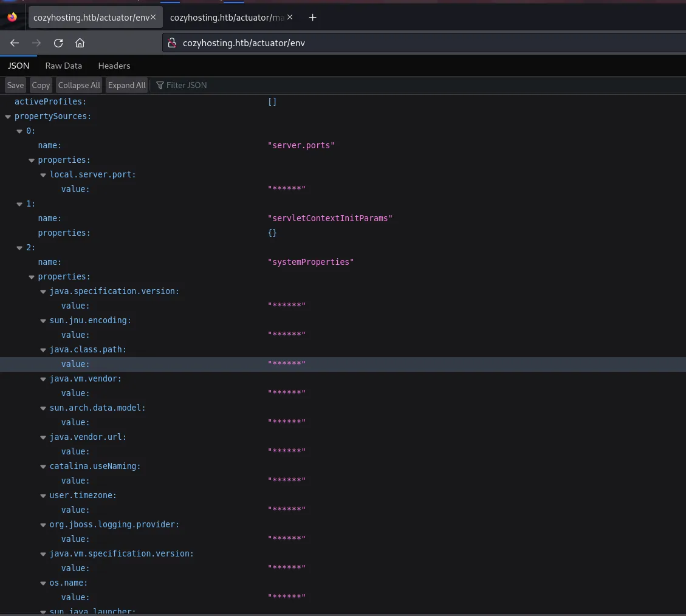Viewport: 686px width, 616px height.
Task: Switch to the Raw Data tab
Action: (63, 66)
